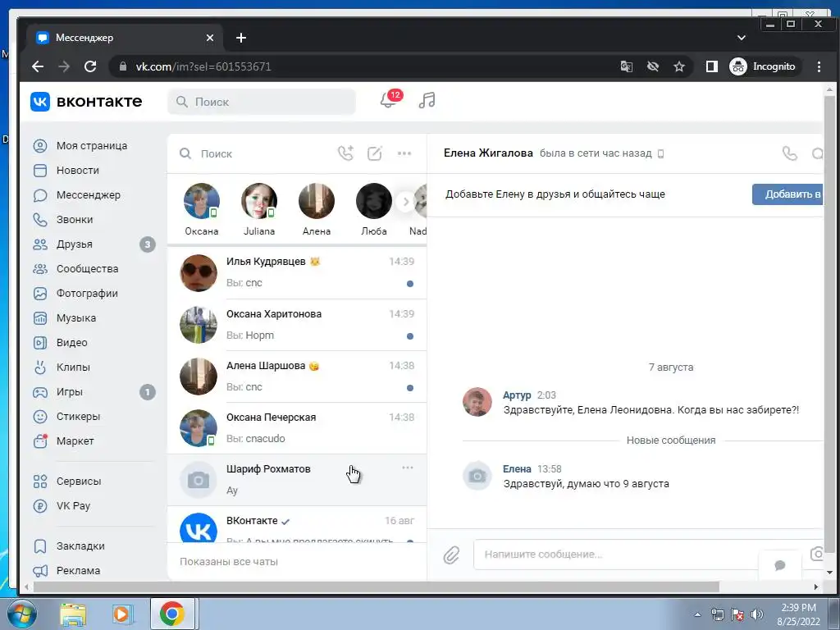The image size is (840, 630).
Task: Open Chrome three-dot menu
Action: 819,66
